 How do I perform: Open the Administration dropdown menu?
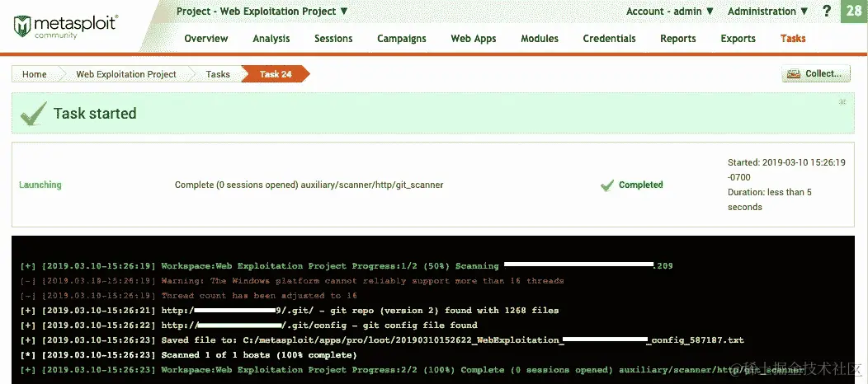pyautogui.click(x=768, y=11)
